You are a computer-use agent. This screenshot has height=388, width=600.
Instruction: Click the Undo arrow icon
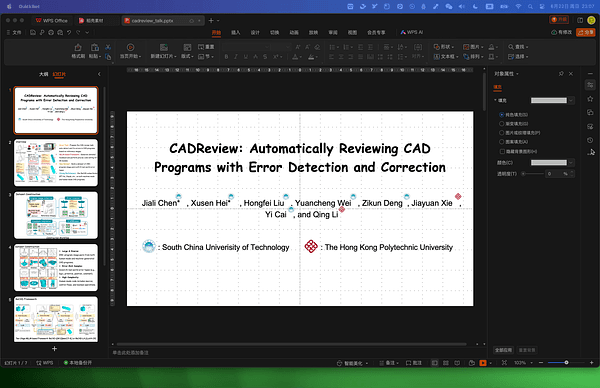69,33
